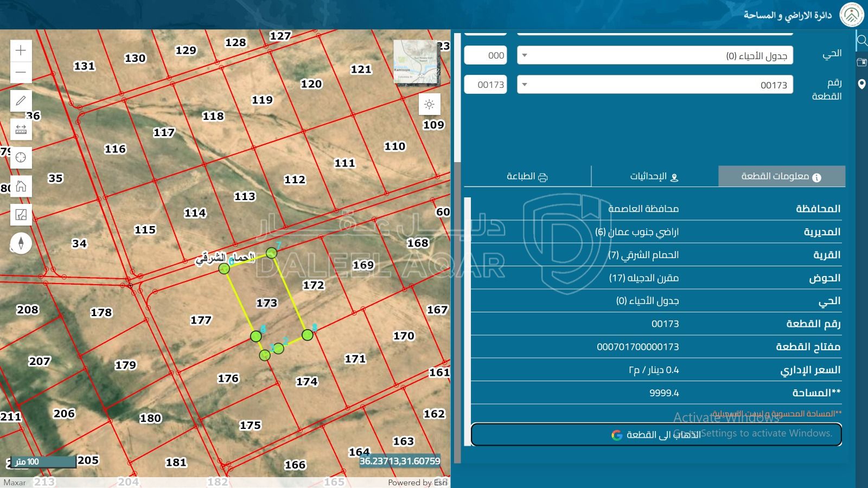Open the الطباعة print tab
The height and width of the screenshot is (488, 868).
pyautogui.click(x=527, y=176)
